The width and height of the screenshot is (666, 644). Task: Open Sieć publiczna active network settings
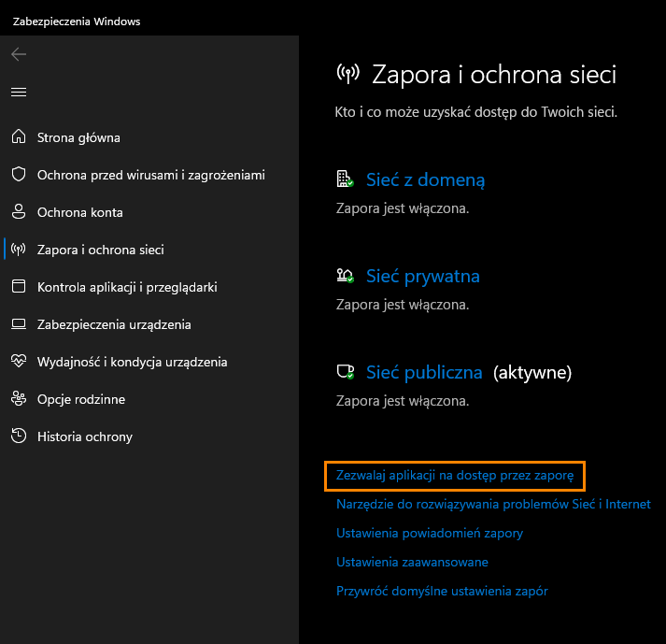coord(424,372)
